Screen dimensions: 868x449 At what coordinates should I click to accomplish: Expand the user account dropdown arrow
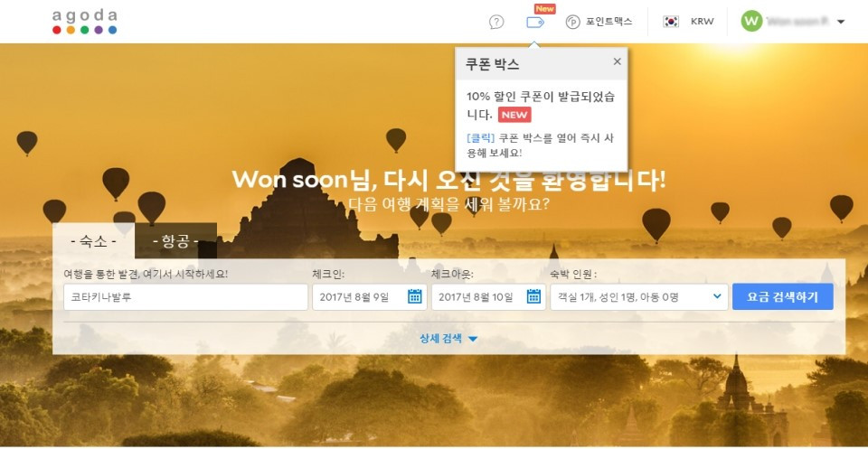point(840,22)
